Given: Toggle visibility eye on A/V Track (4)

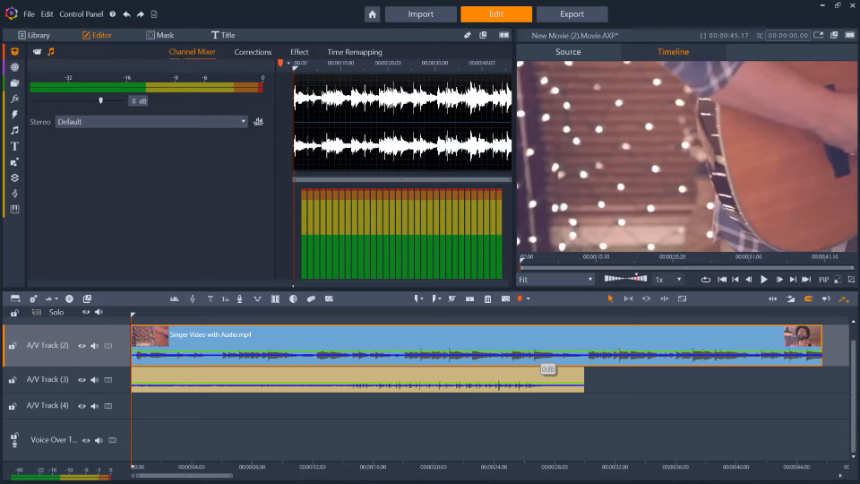Looking at the screenshot, I should [82, 406].
